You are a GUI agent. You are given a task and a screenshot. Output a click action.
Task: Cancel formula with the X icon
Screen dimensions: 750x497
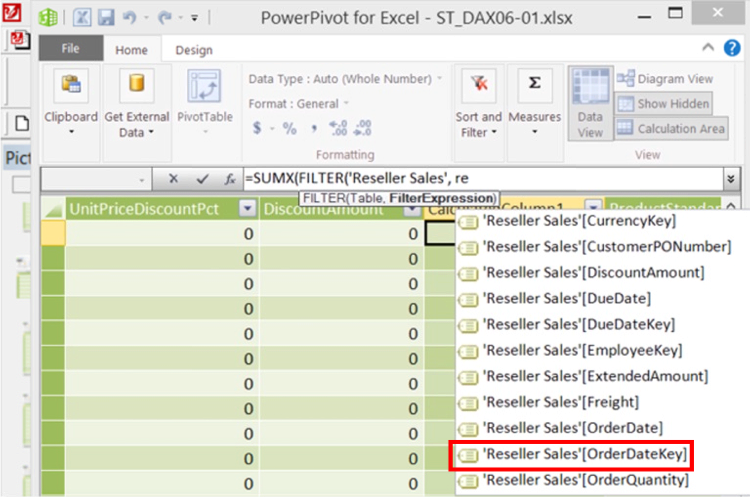pos(173,179)
